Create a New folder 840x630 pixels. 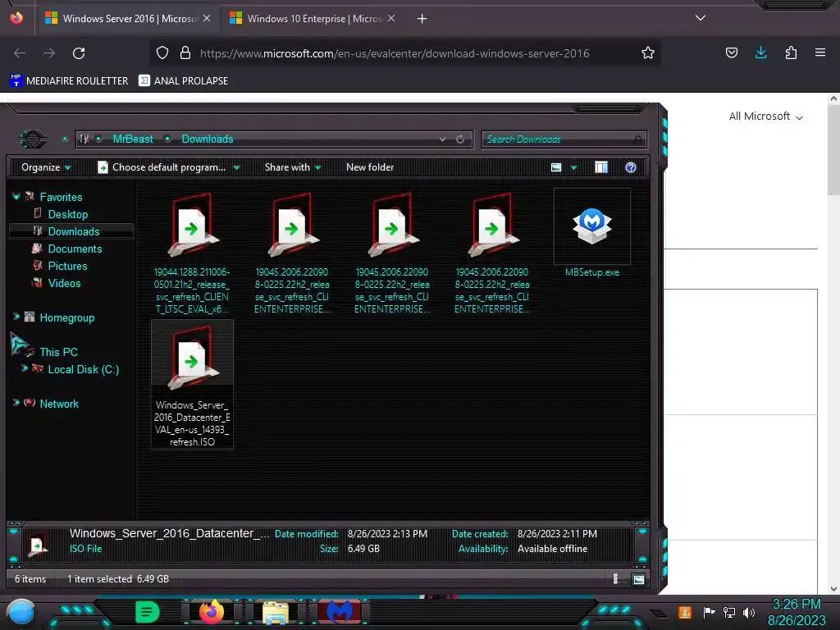coord(370,167)
